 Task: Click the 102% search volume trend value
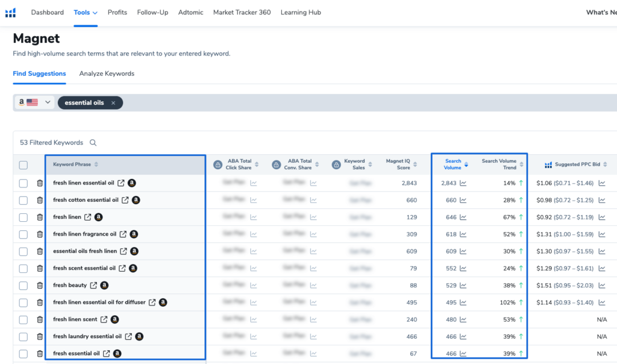click(x=507, y=303)
